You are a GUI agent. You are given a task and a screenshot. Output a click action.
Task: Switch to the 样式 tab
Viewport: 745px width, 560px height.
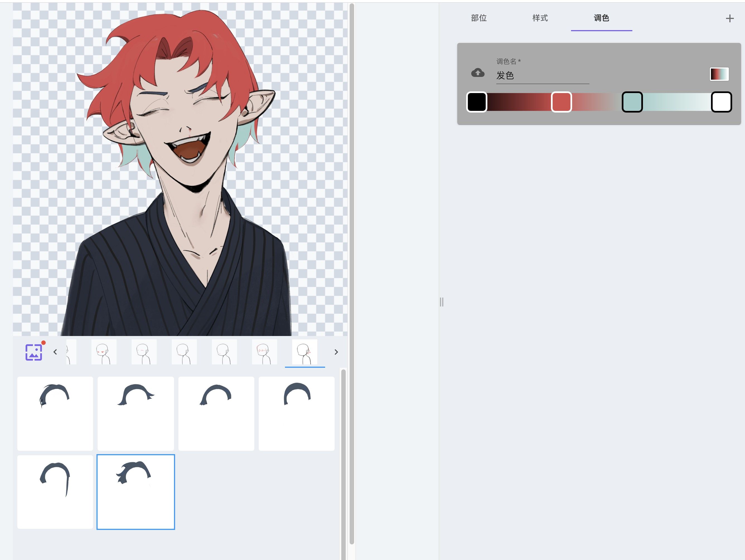540,18
